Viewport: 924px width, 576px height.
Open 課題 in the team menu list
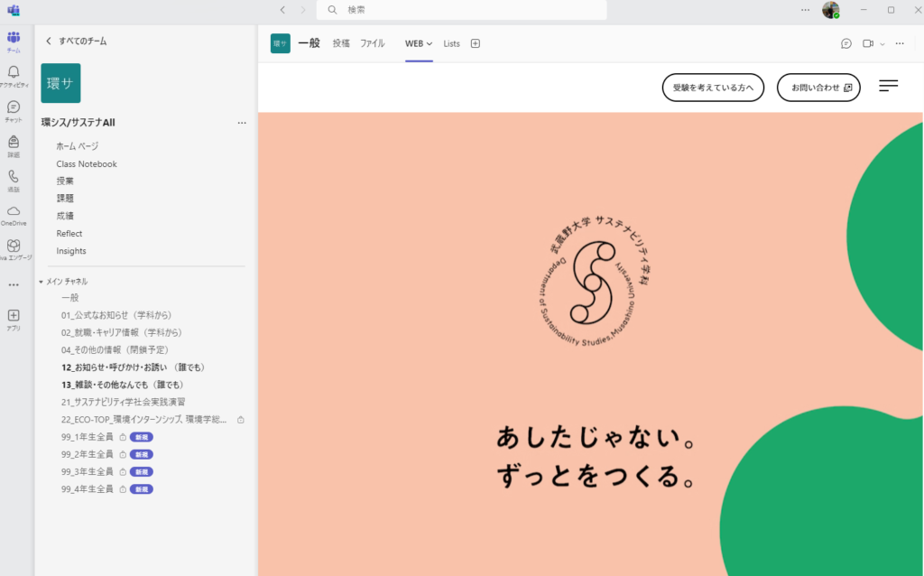65,199
